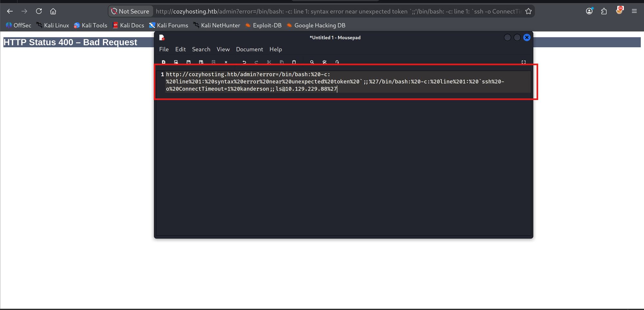Open the Firefox account icon

pyautogui.click(x=589, y=11)
